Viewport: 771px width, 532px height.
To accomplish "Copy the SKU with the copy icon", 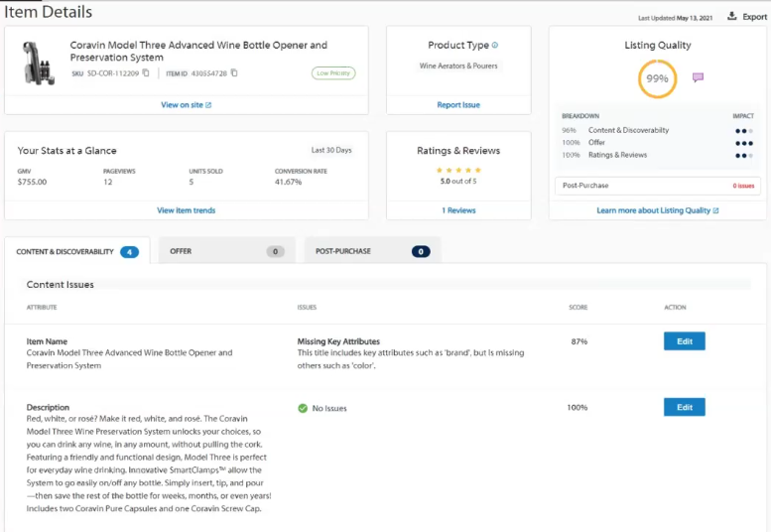I will [146, 72].
